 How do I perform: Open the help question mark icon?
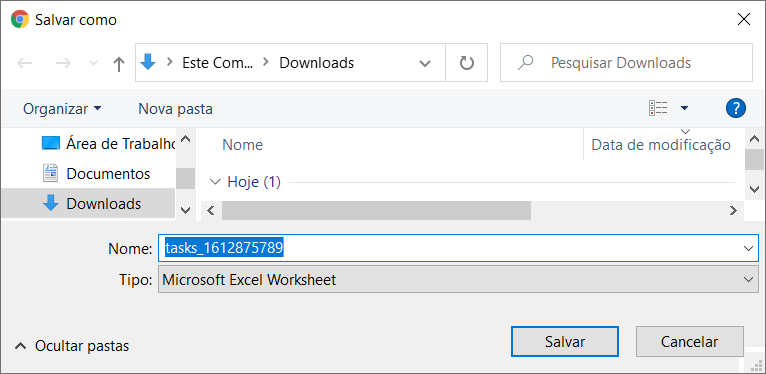736,108
